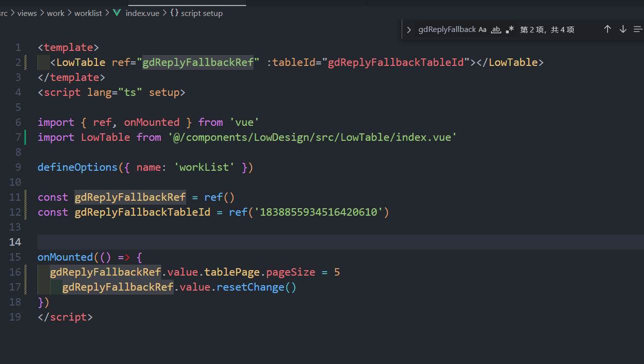Click 'gdReplyFallbackTableId' declaration on line 12

143,212
